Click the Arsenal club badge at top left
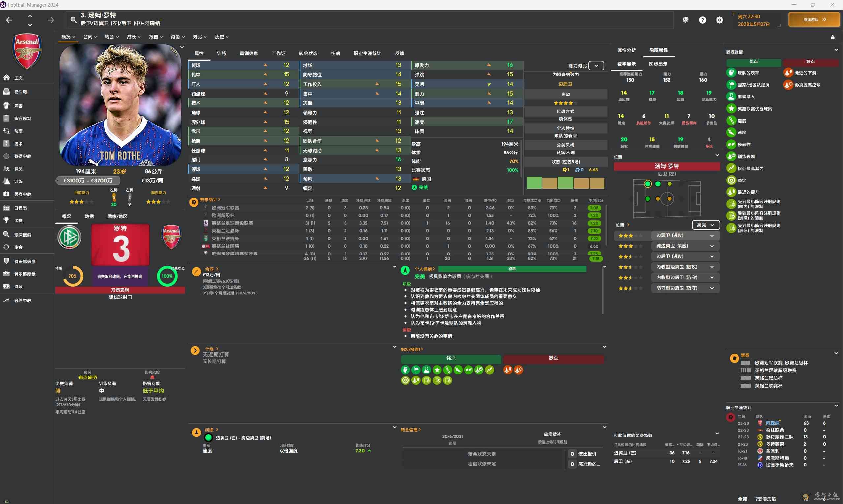Image resolution: width=843 pixels, height=504 pixels. [27, 51]
